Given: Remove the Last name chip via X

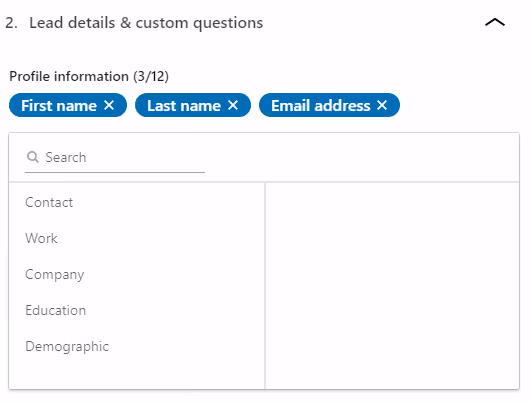Looking at the screenshot, I should click(233, 105).
